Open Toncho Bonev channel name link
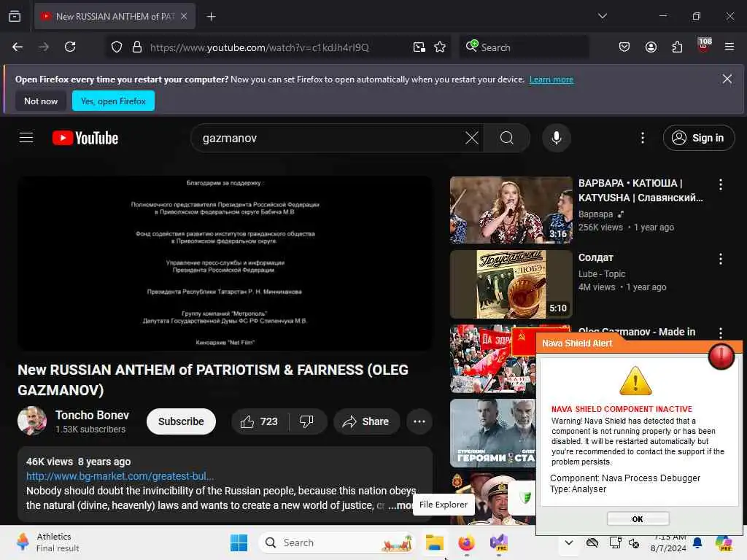Viewport: 747px width, 560px height. (92, 415)
